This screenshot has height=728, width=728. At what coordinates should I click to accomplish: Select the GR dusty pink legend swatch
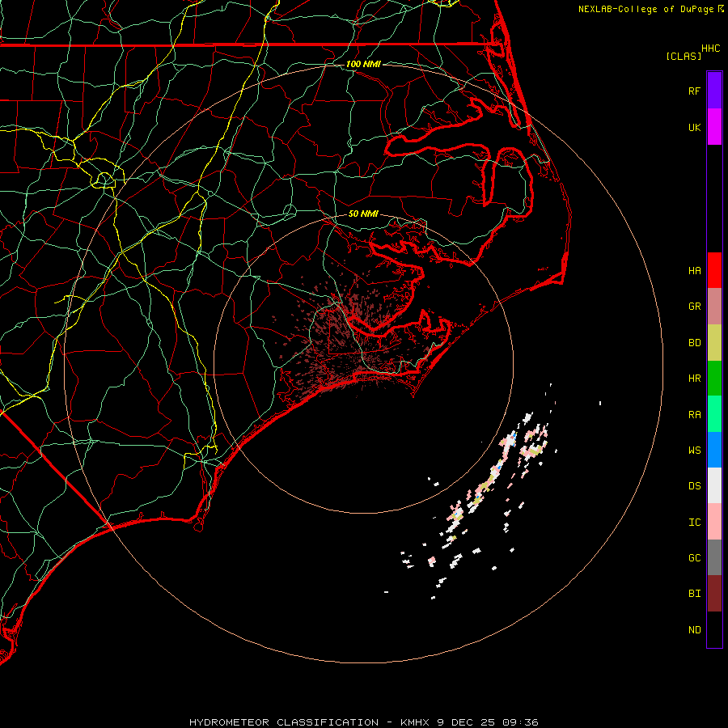[x=714, y=307]
